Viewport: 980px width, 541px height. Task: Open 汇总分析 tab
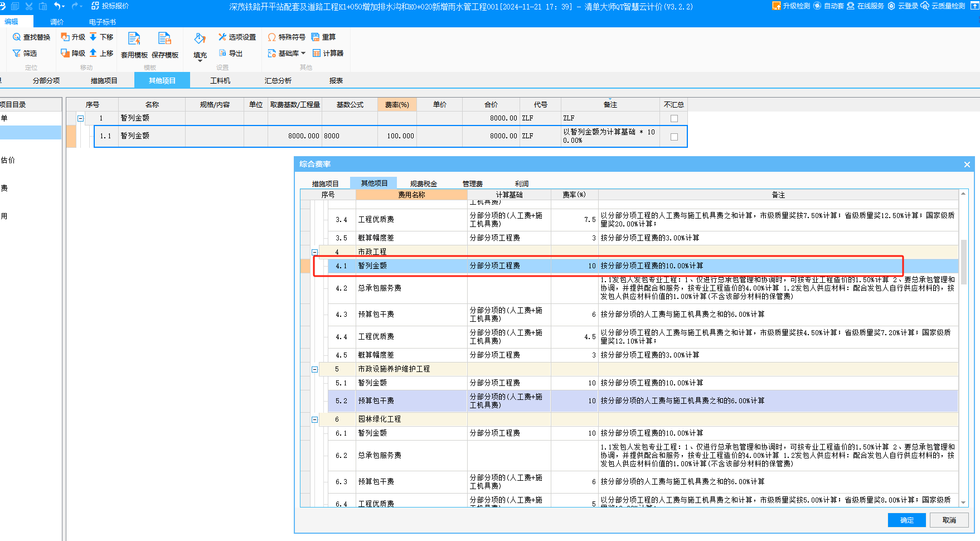coord(278,80)
